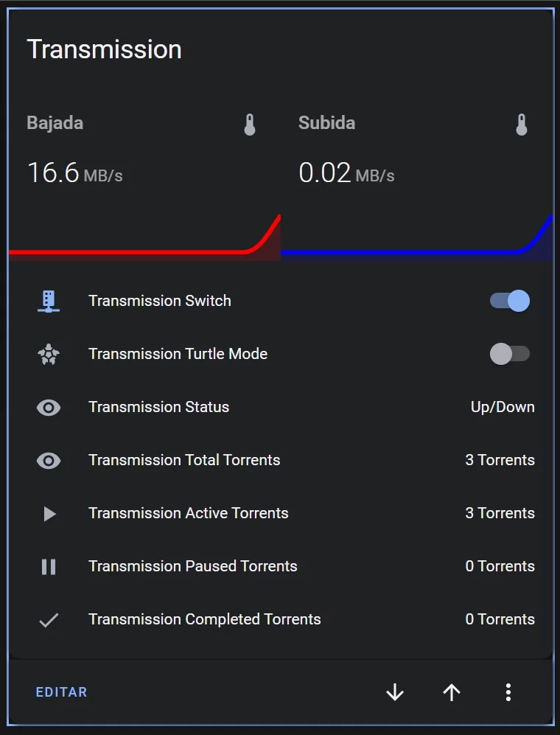Open the three-dot card options menu
The height and width of the screenshot is (735, 560).
[x=508, y=692]
